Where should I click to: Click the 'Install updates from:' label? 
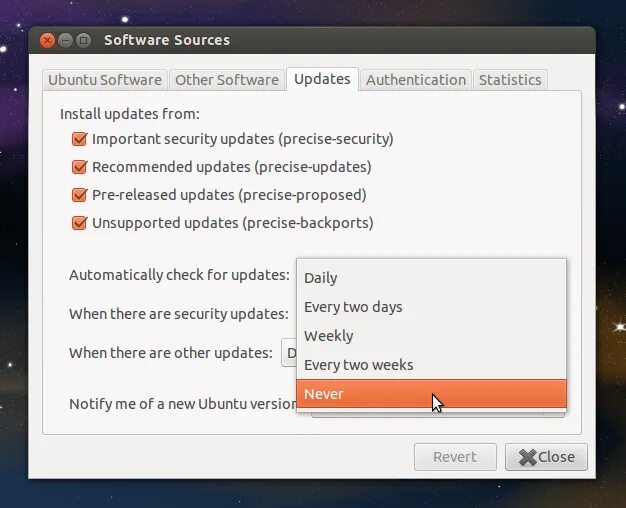(x=130, y=114)
